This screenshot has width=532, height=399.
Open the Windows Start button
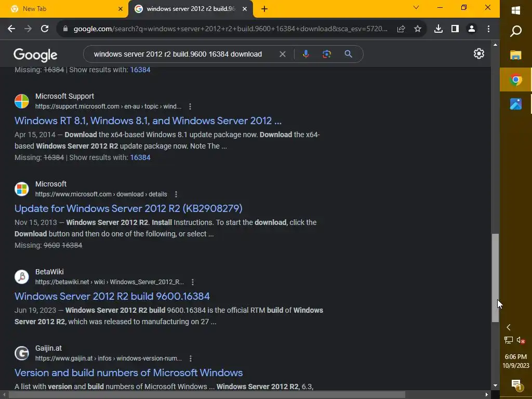516,10
